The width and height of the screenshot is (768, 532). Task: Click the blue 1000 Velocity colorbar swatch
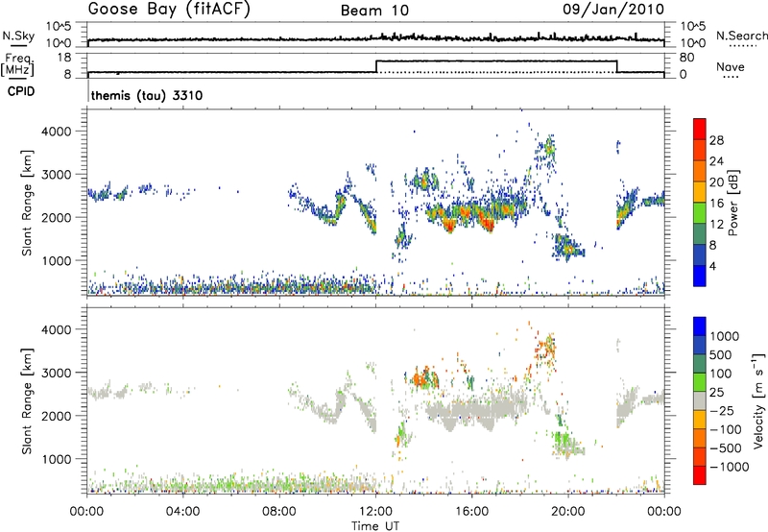pyautogui.click(x=700, y=326)
